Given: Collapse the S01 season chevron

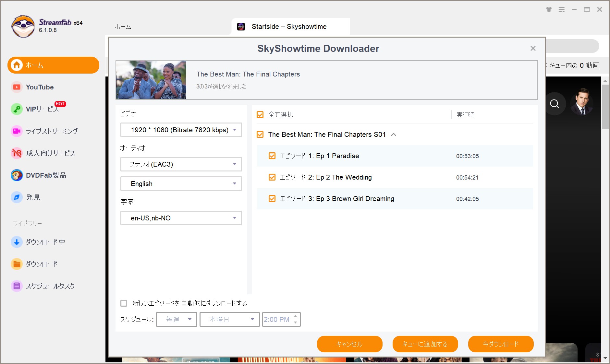Looking at the screenshot, I should [x=394, y=135].
